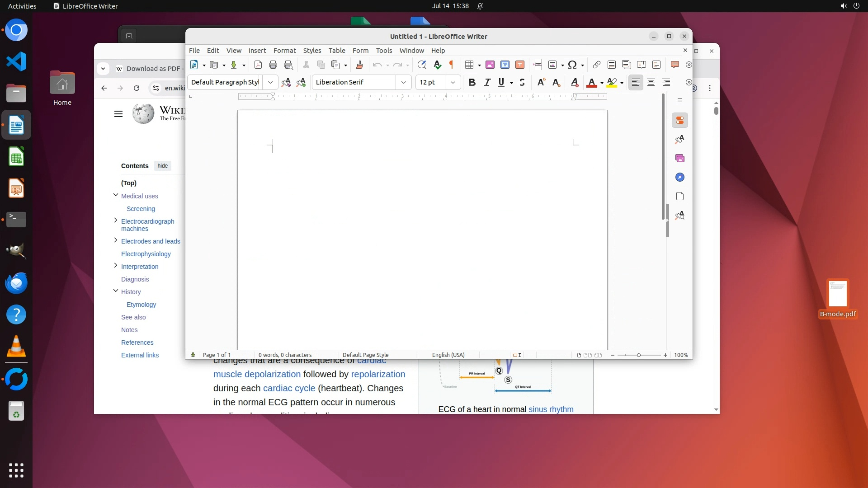Open the Navigator sidebar panel
Screen dimensions: 868x488
tap(680, 178)
